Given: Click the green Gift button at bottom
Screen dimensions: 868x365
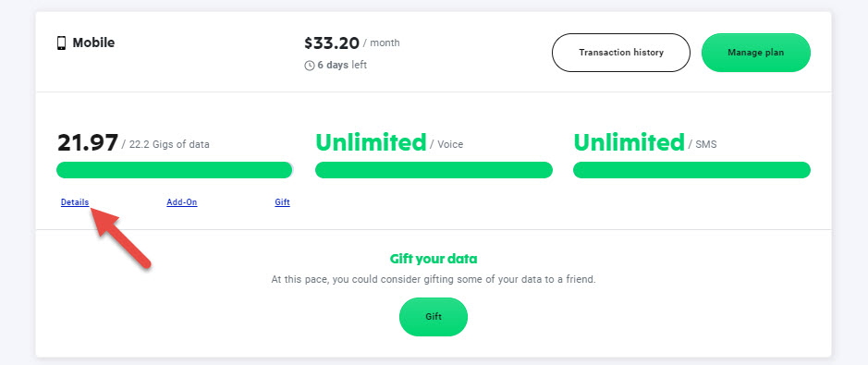Looking at the screenshot, I should [x=434, y=317].
